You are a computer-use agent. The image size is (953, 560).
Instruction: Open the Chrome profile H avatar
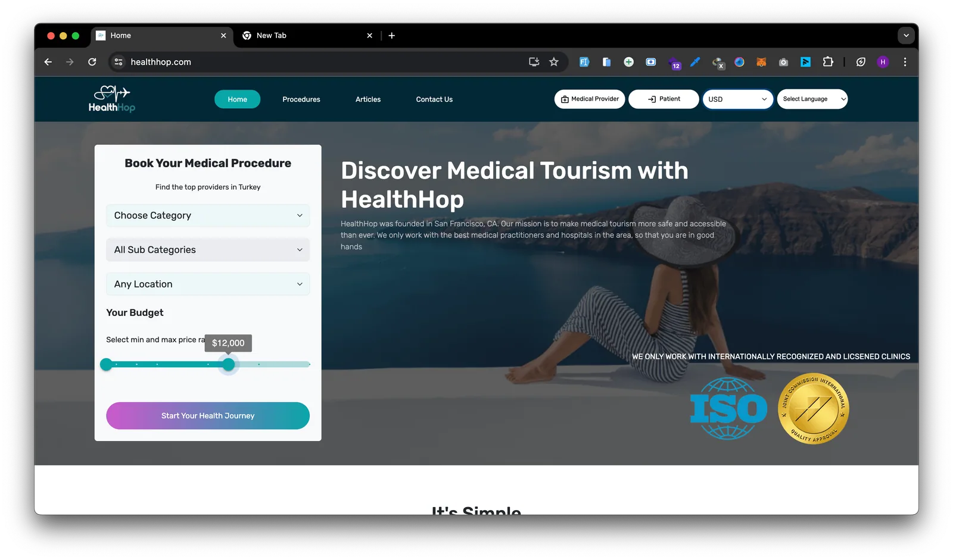883,62
